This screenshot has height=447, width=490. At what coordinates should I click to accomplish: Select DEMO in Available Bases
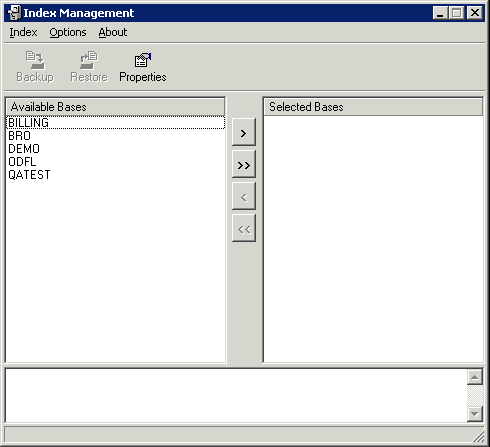click(x=115, y=149)
